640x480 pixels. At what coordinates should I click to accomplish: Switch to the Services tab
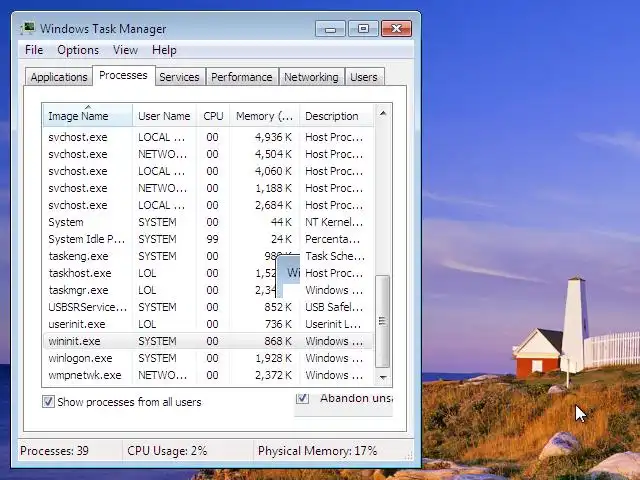(179, 77)
